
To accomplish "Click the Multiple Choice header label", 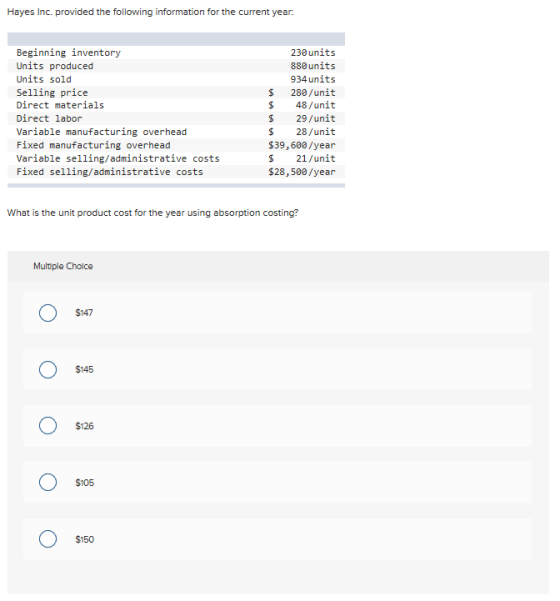I will [x=63, y=266].
